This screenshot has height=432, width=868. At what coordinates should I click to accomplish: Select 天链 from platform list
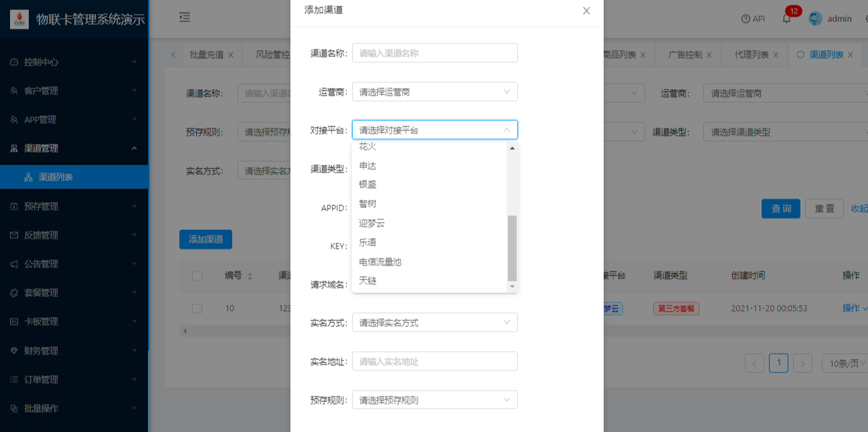pos(430,281)
